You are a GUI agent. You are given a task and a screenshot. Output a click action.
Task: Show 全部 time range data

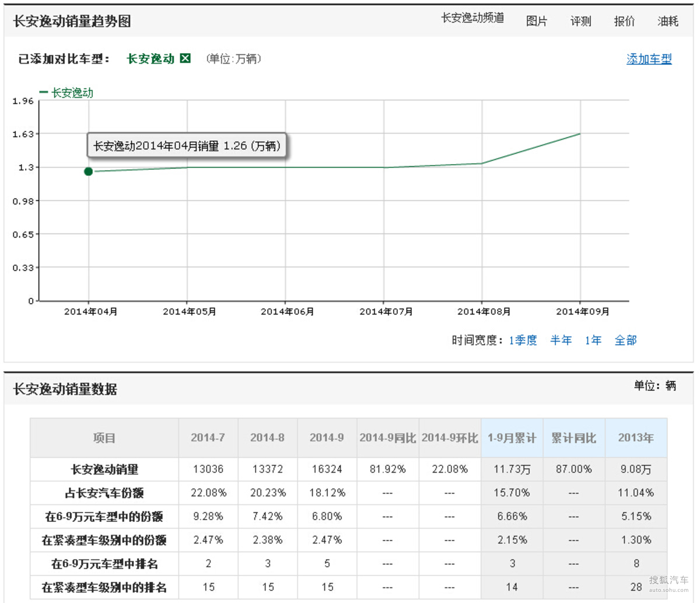[x=625, y=340]
